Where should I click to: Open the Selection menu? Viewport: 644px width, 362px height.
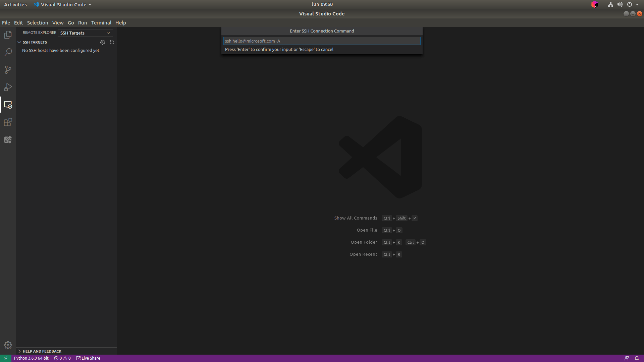click(37, 23)
